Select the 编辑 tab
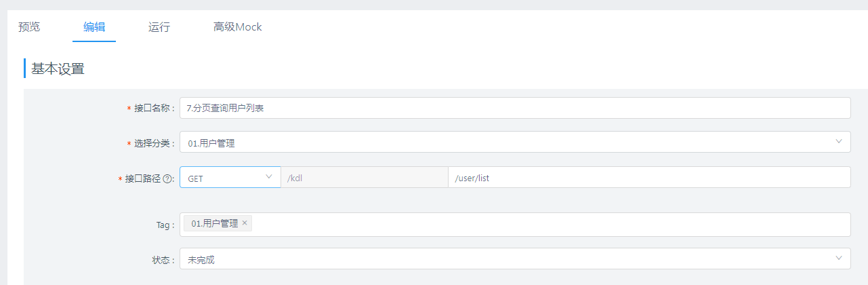This screenshot has height=285, width=868. point(94,27)
